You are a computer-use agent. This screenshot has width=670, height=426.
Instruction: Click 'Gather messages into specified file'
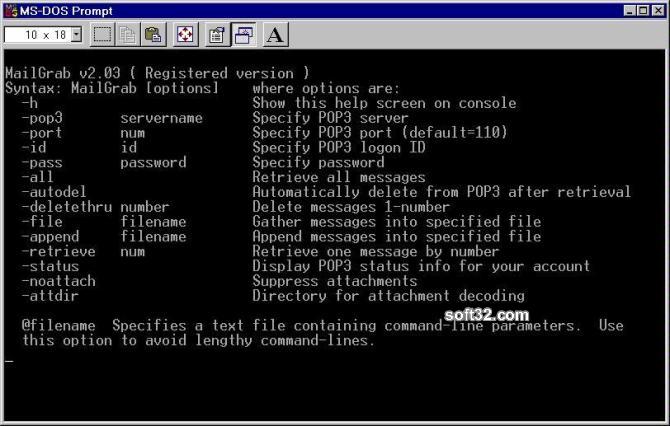[x=397, y=221]
